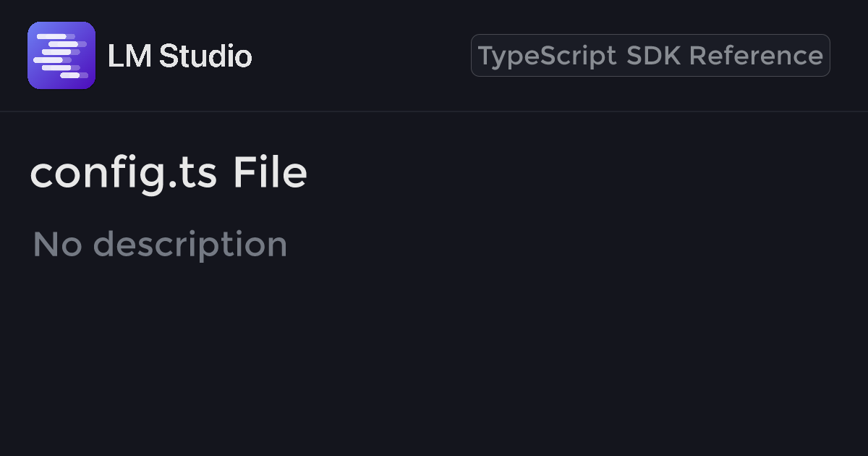The image size is (868, 456).
Task: Select the LM Studio brand name text
Action: (179, 56)
